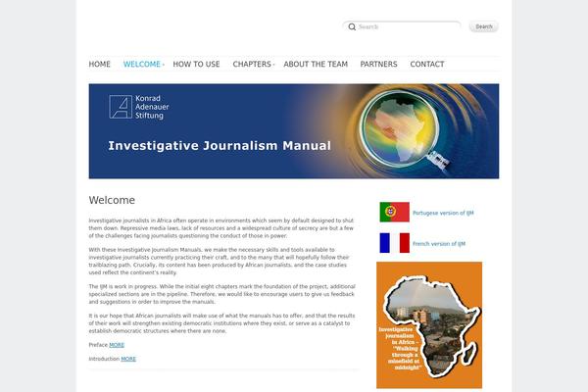
Task: Click the Investigative Journalism Manual banner title
Action: pos(220,146)
